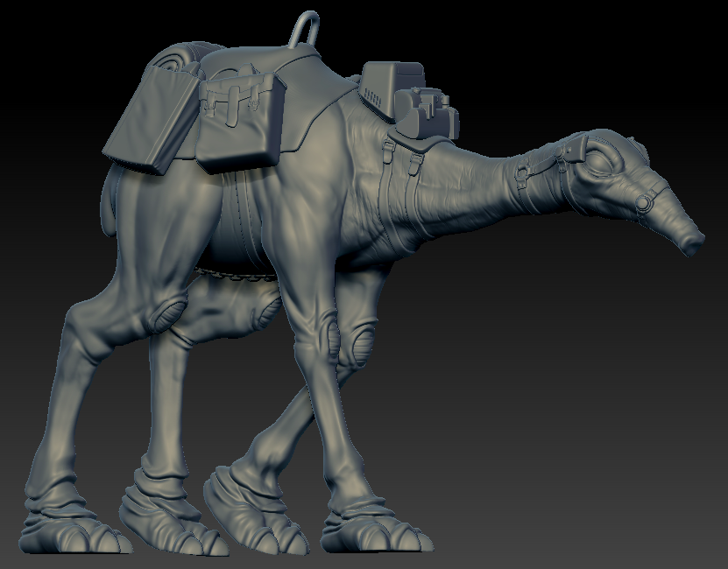Select the round muzzle ring on snout

644,202
